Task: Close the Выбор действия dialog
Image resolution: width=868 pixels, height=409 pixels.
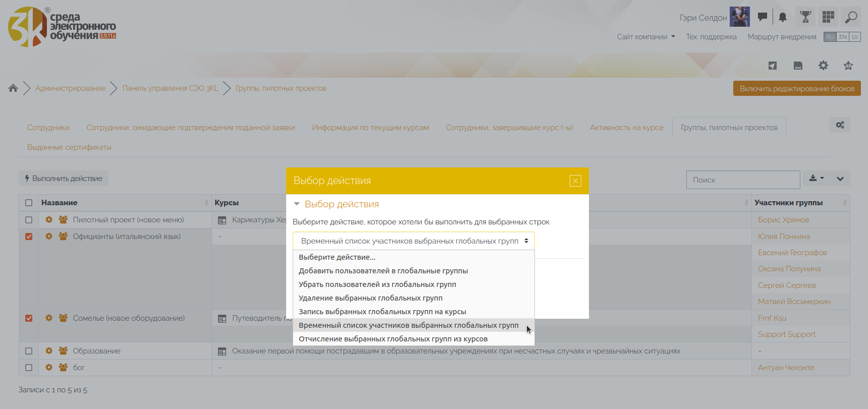Action: pos(575,181)
